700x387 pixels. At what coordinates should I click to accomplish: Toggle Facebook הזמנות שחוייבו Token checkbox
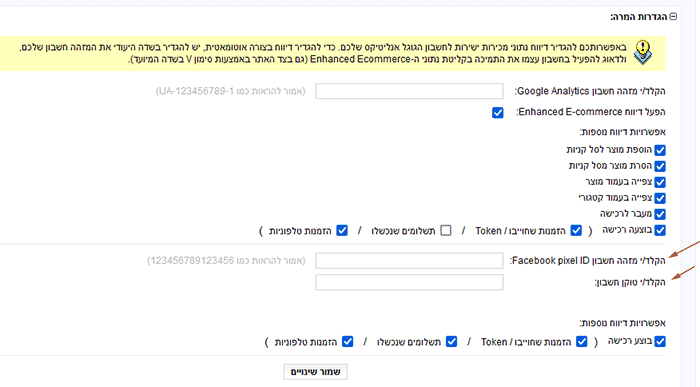pyautogui.click(x=582, y=342)
